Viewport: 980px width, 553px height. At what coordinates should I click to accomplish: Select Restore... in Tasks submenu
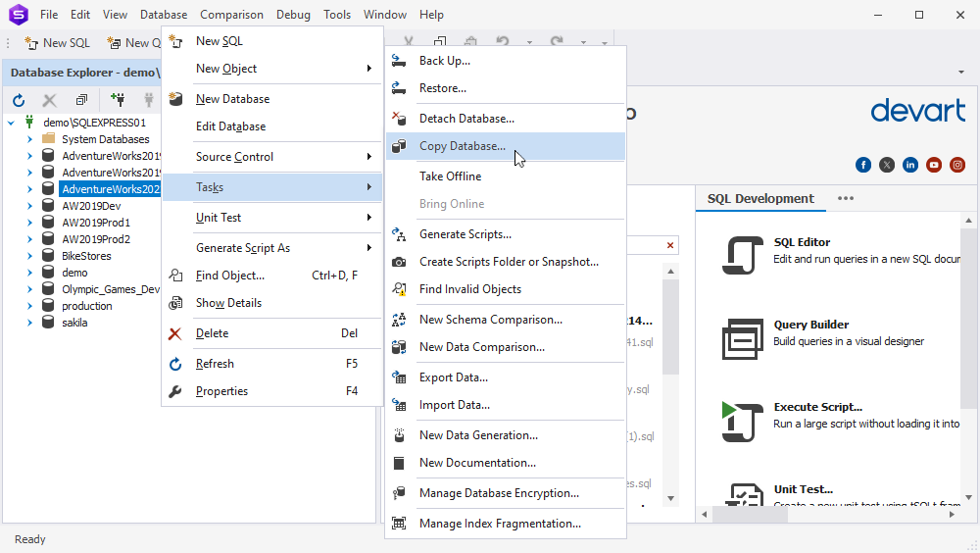[506, 88]
